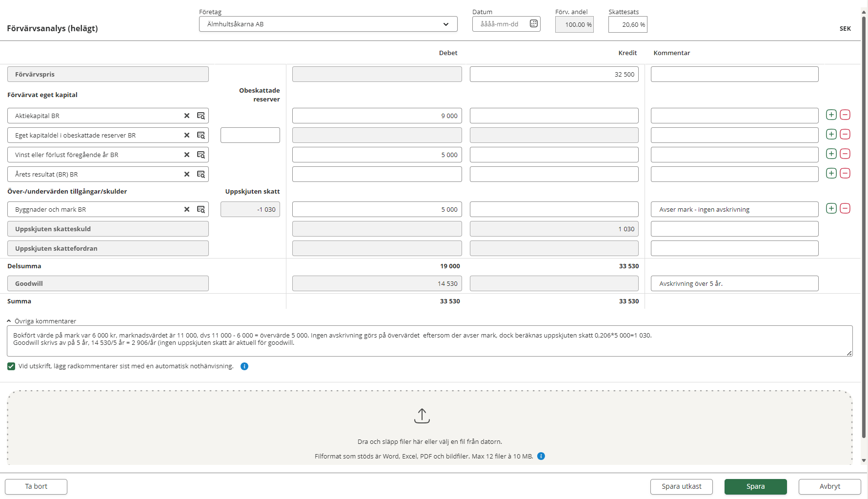This screenshot has height=499, width=868.
Task: Open the calendar date picker icon
Action: click(x=533, y=24)
